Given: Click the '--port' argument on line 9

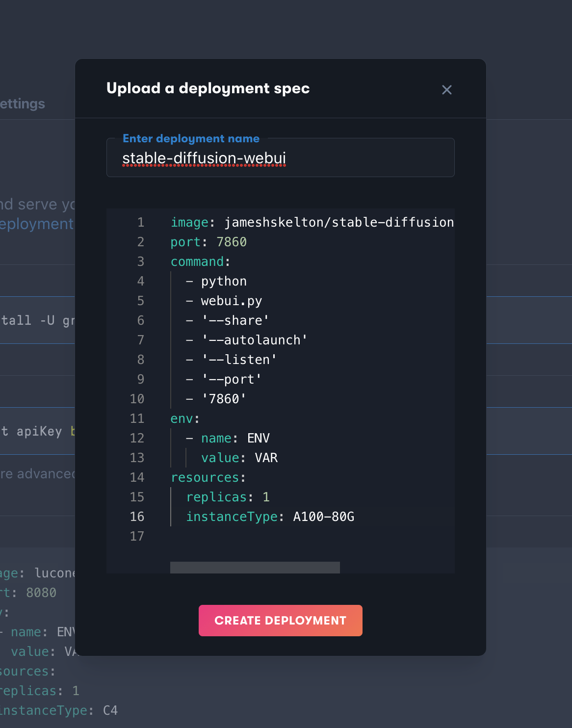Looking at the screenshot, I should [x=232, y=379].
